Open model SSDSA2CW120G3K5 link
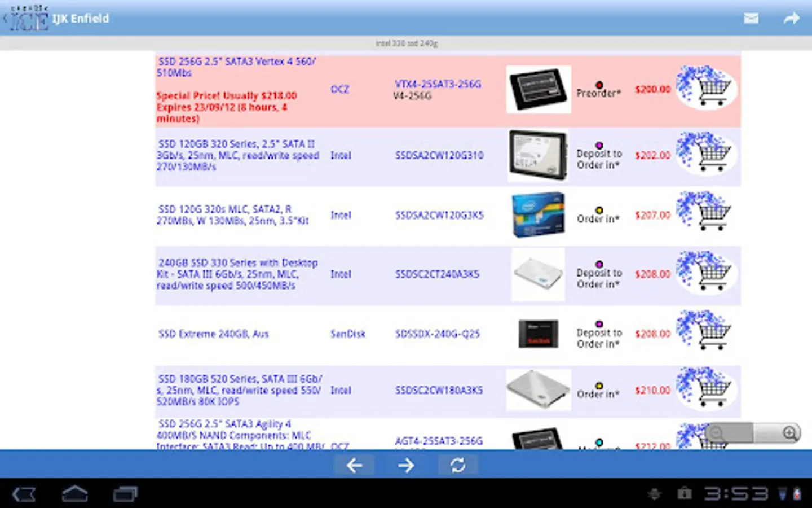The width and height of the screenshot is (812, 508). pyautogui.click(x=439, y=215)
